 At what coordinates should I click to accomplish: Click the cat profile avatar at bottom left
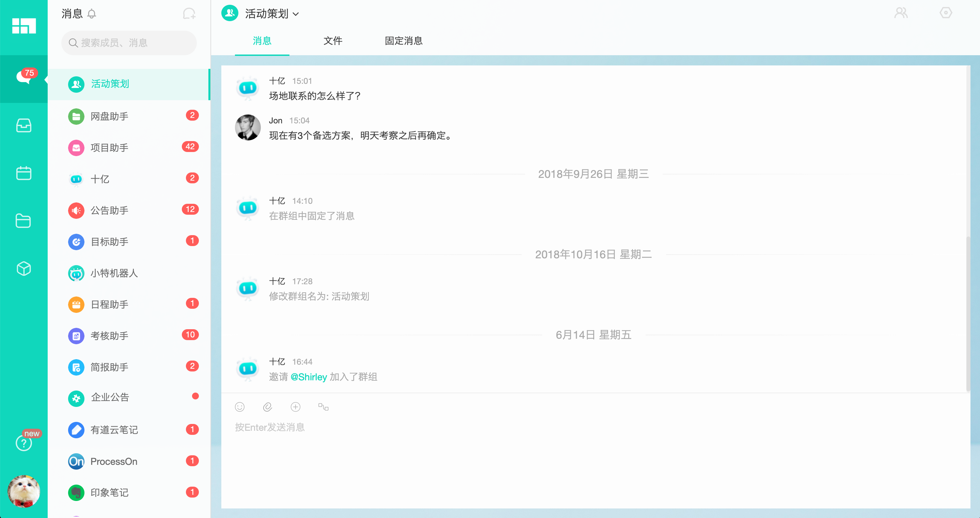click(23, 491)
